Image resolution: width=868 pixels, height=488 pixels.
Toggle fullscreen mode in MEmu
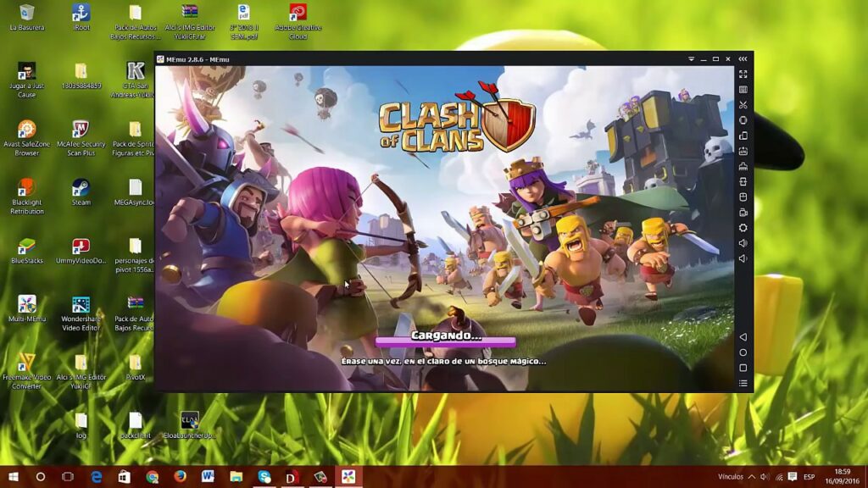point(744,75)
